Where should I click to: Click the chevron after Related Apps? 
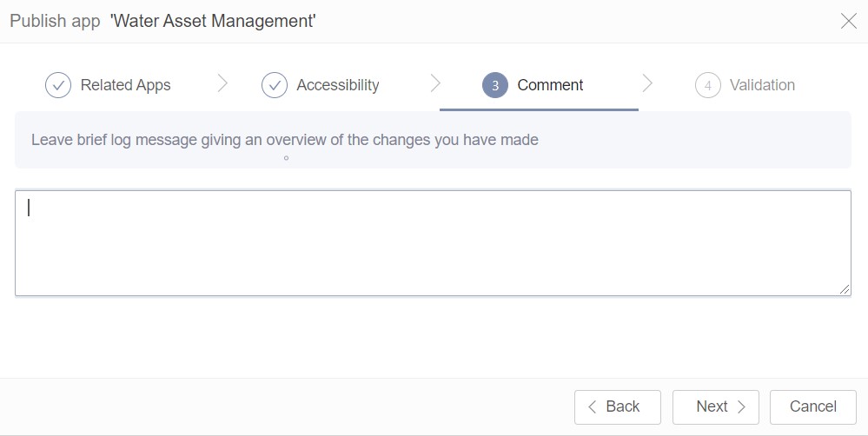coord(222,83)
